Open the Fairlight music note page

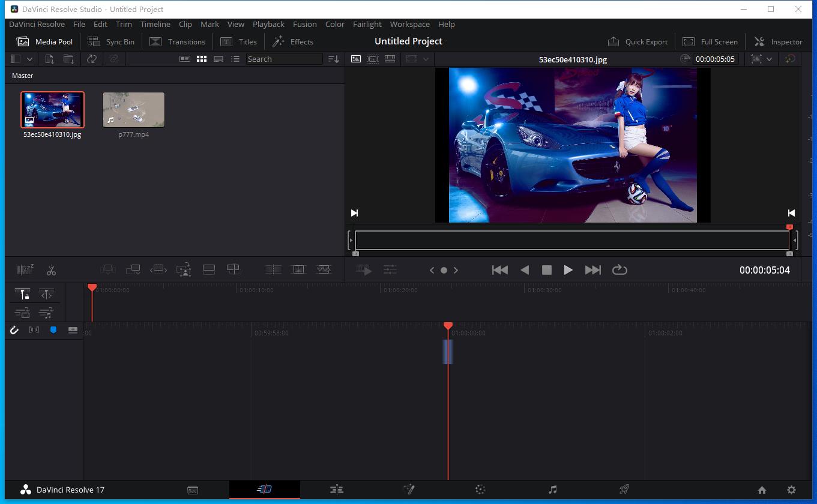(553, 490)
